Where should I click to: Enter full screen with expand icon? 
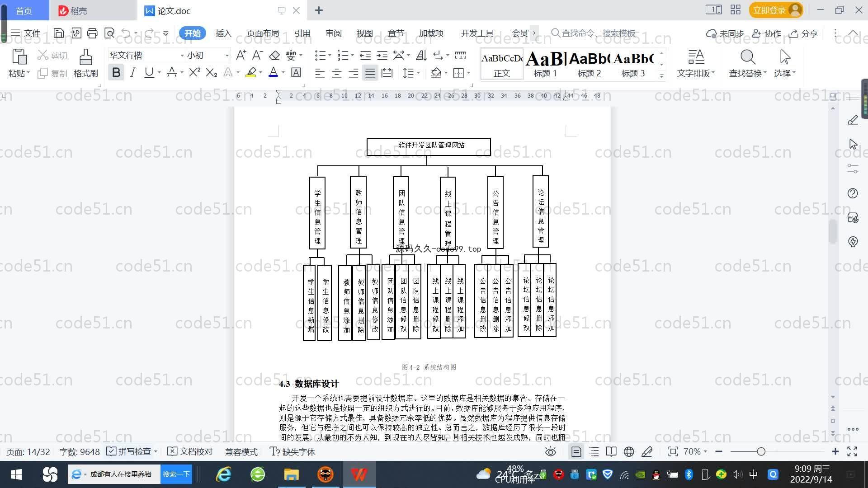tap(852, 451)
